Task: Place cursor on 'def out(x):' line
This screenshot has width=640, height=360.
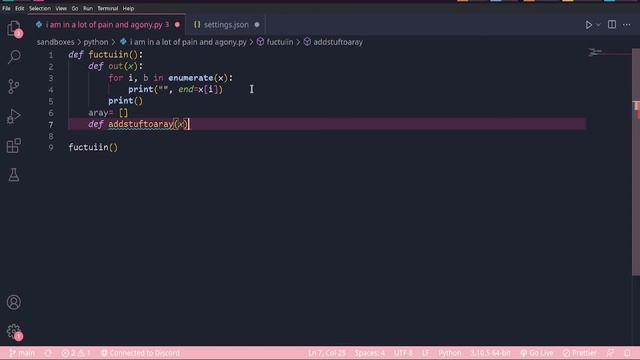Action: click(116, 66)
